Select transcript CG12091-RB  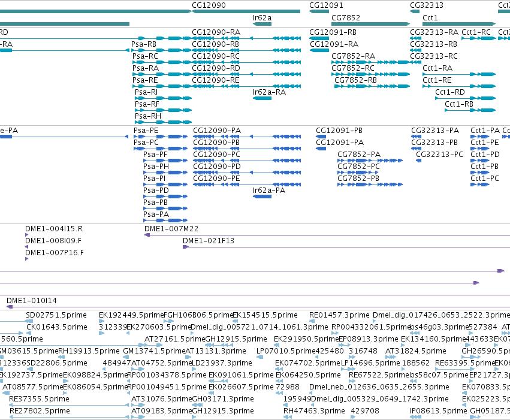[x=333, y=32]
